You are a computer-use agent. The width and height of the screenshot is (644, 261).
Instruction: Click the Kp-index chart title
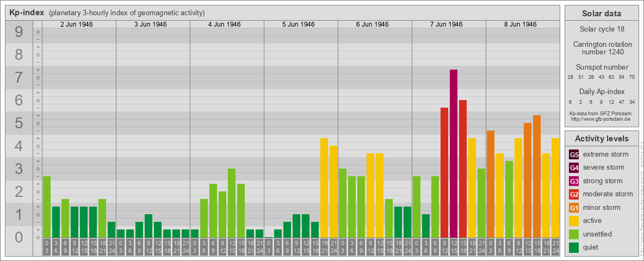[x=27, y=13]
